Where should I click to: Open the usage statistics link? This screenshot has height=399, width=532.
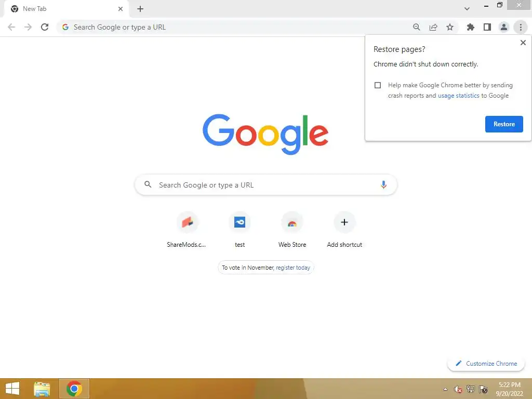tap(458, 96)
